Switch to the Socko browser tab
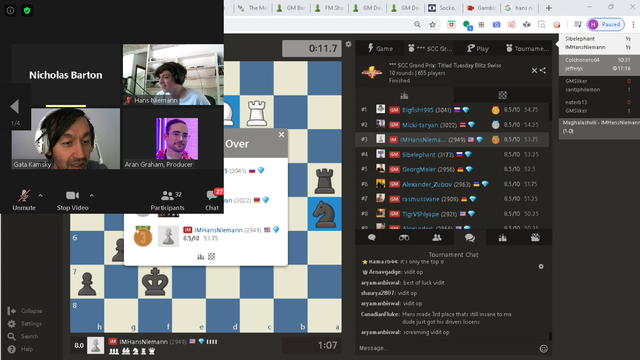640x360 pixels. pos(443,8)
